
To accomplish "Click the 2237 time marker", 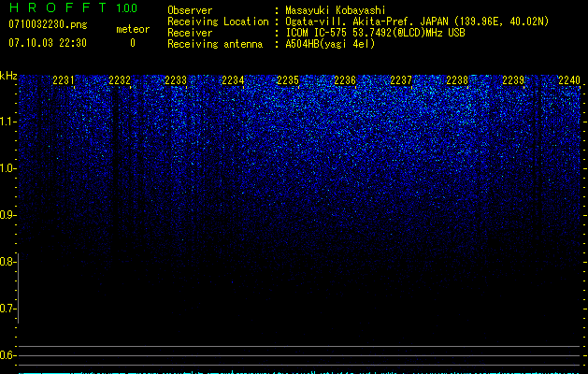I will 401,79.
